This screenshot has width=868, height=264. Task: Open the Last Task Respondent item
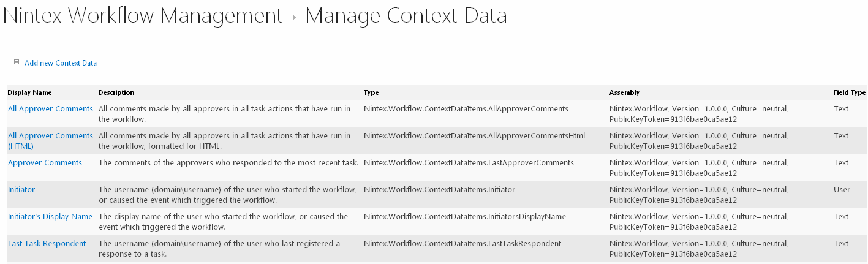pos(47,244)
